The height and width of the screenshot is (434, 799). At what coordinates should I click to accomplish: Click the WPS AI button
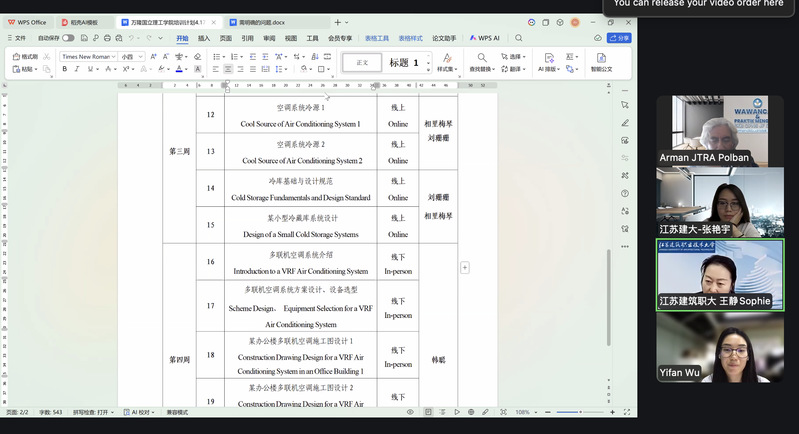point(485,38)
